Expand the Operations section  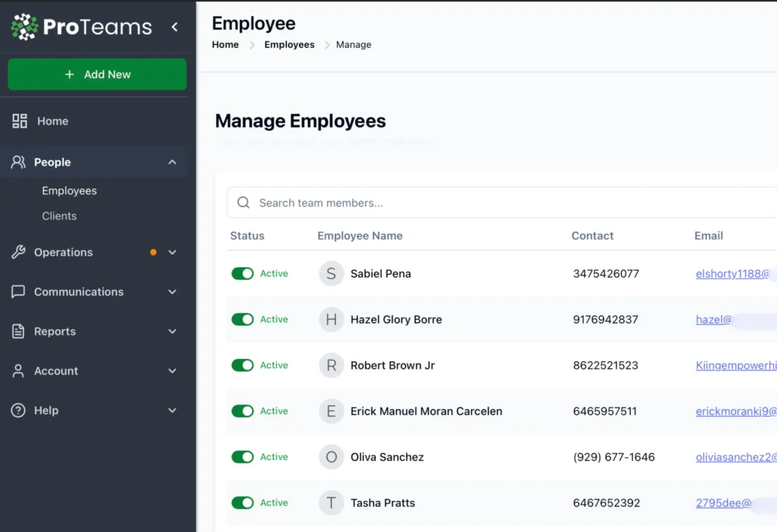pos(173,252)
